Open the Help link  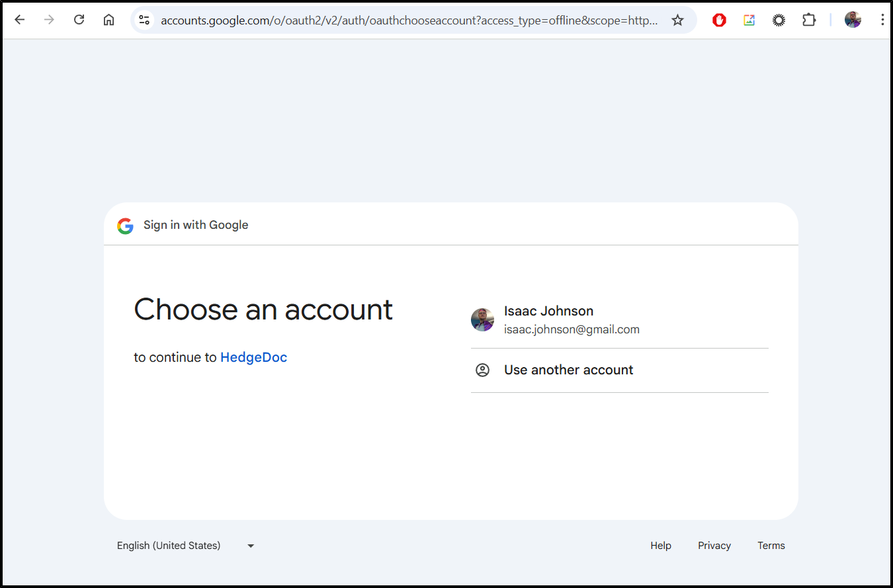point(661,546)
